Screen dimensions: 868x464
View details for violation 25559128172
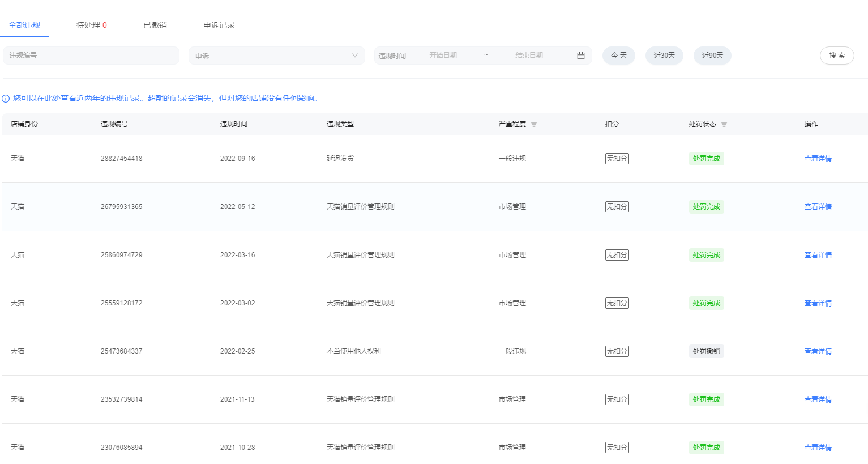[818, 303]
